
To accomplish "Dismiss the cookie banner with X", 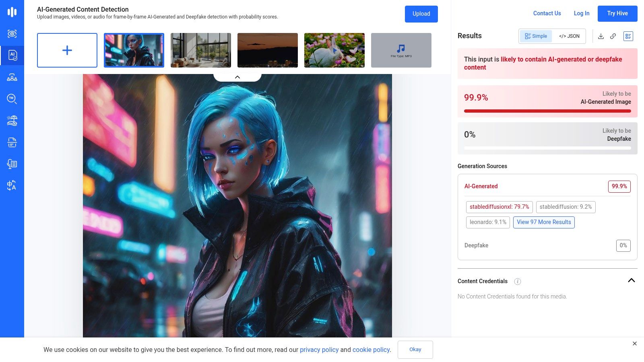I will point(635,343).
